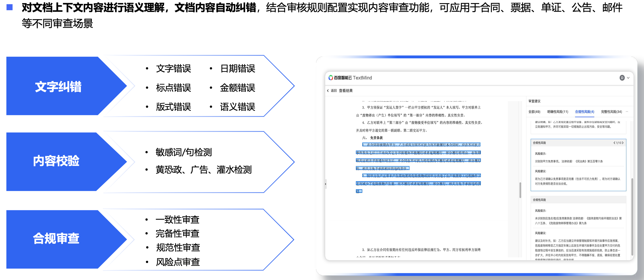Go to next risk item in 1/10

click(x=623, y=143)
